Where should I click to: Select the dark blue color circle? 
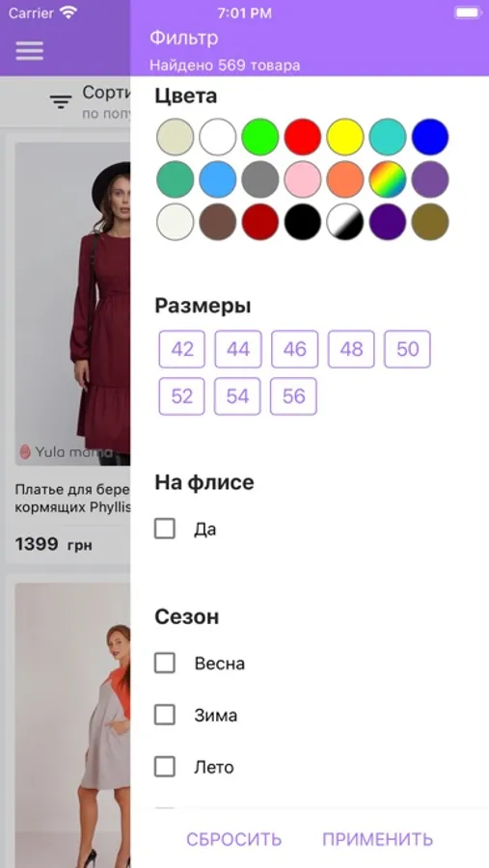pos(430,137)
